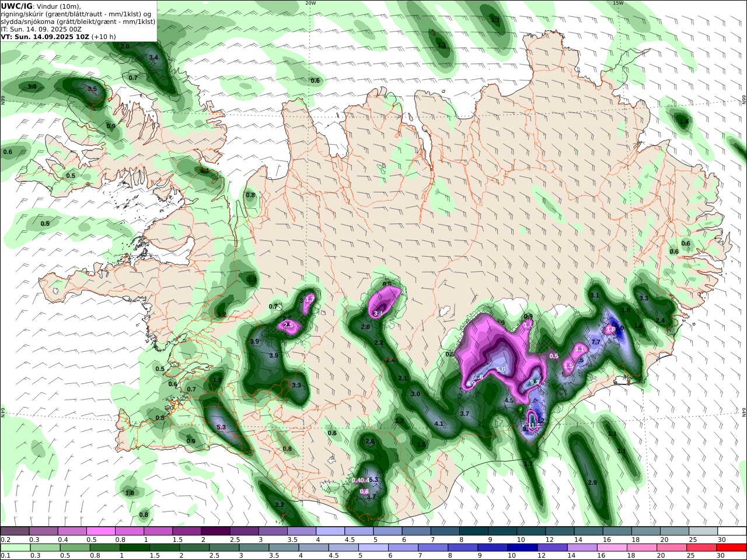Screen dimensions: 747x560
Task: Select the lavender swatch between 4 and 4.5 in upper legend
Action: click(330, 531)
